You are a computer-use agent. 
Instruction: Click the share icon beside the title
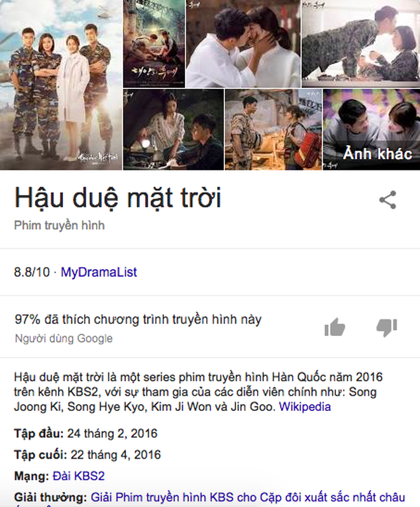click(x=388, y=200)
